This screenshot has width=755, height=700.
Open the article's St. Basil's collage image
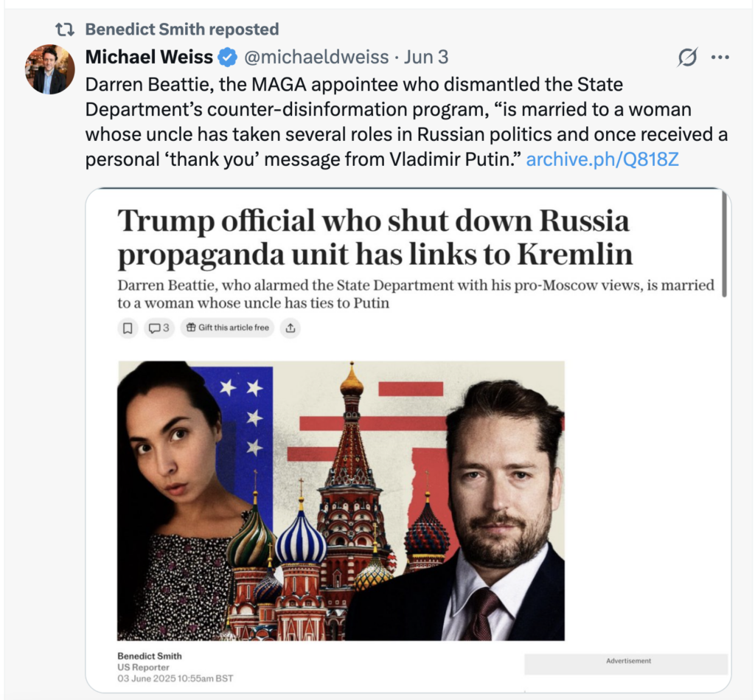click(x=341, y=500)
